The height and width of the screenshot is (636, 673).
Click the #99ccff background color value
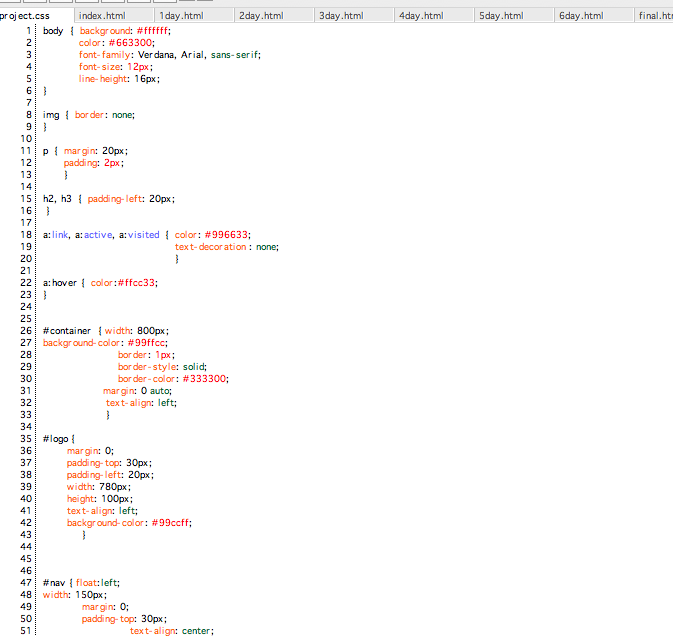coord(170,523)
